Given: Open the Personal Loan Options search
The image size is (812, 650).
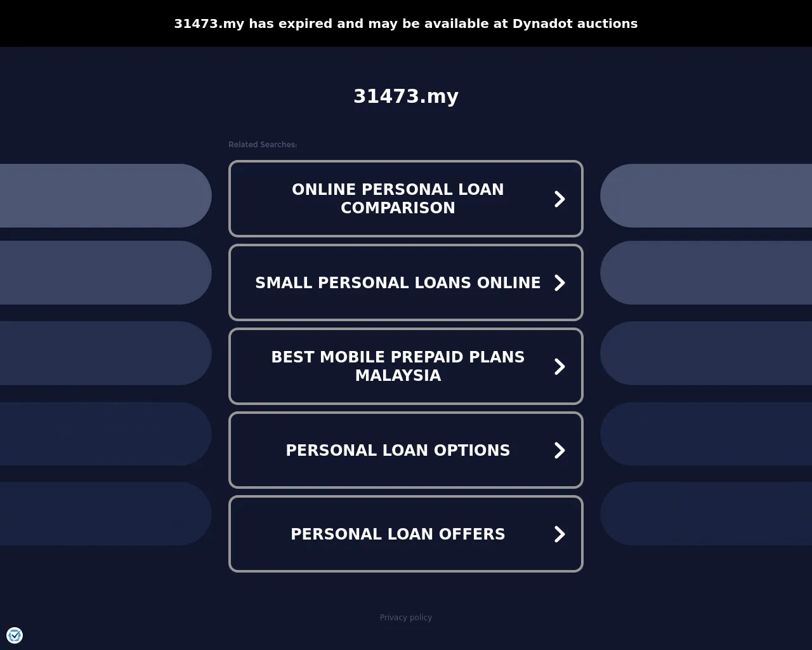Looking at the screenshot, I should [x=406, y=450].
